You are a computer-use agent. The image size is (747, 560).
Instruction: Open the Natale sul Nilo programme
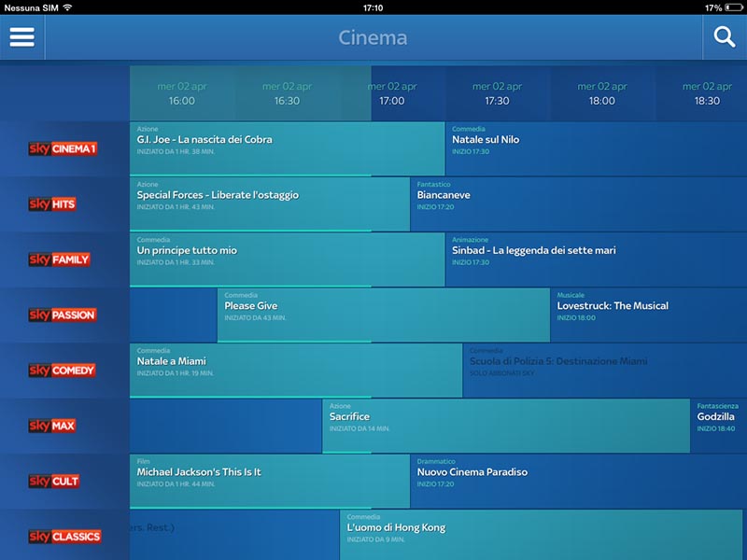click(597, 148)
